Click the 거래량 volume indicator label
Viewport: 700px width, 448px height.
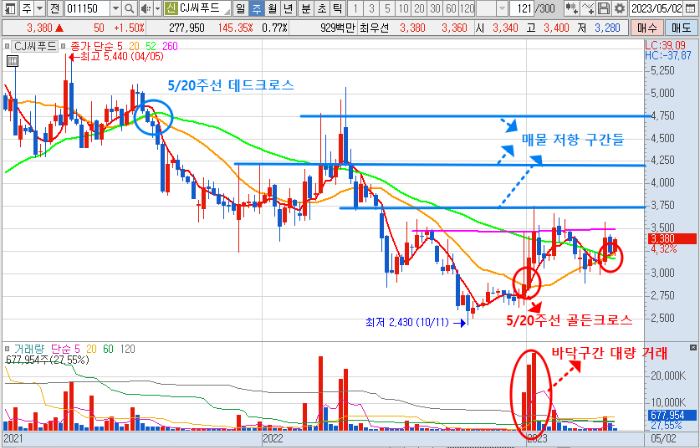click(29, 349)
